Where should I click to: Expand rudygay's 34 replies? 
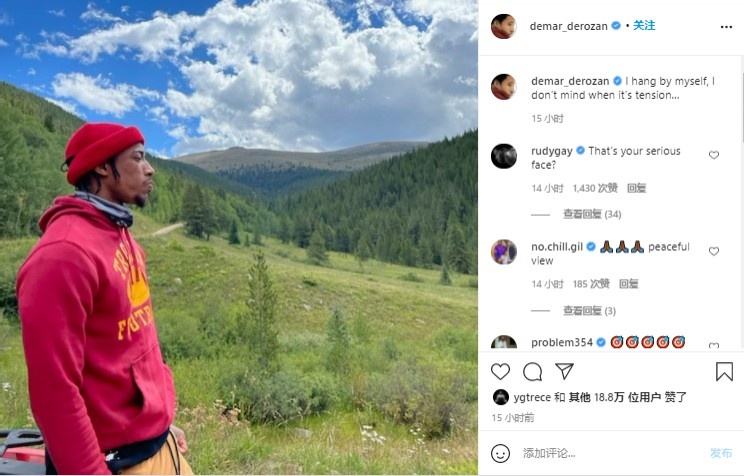[592, 215]
